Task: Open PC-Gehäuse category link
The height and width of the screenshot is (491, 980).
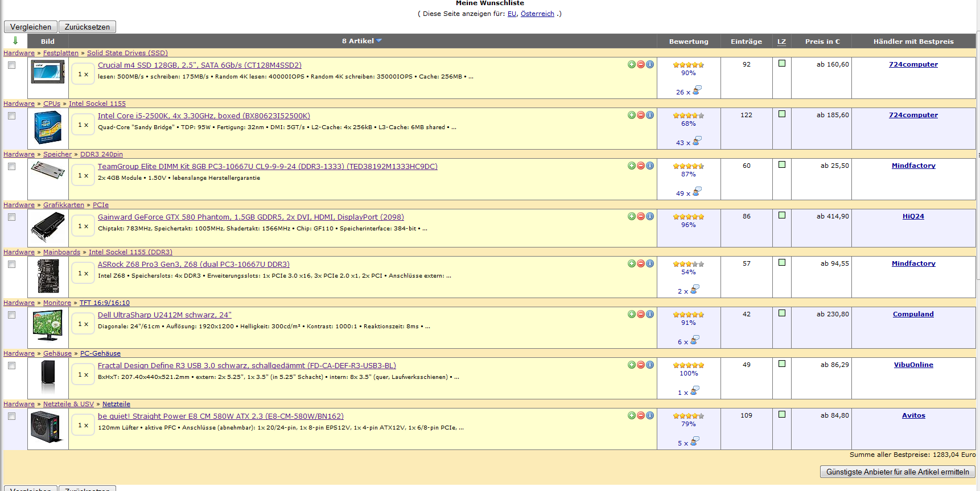Action: [100, 353]
